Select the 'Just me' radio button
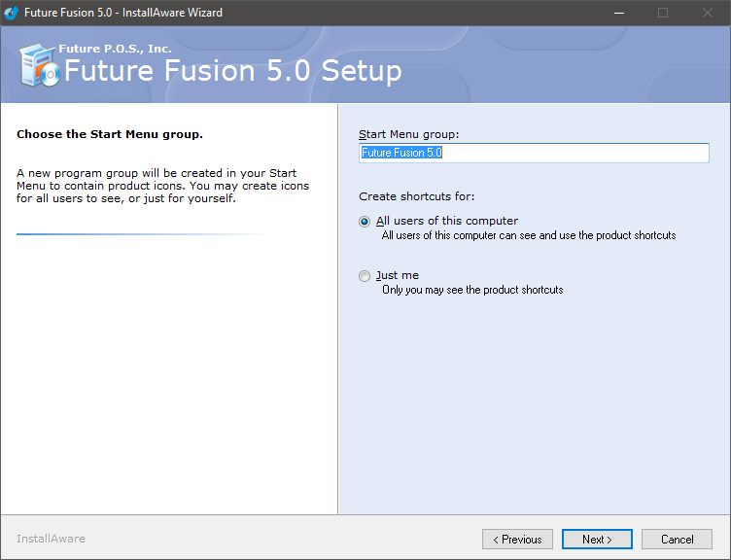Viewport: 731px width, 560px height. [x=365, y=276]
